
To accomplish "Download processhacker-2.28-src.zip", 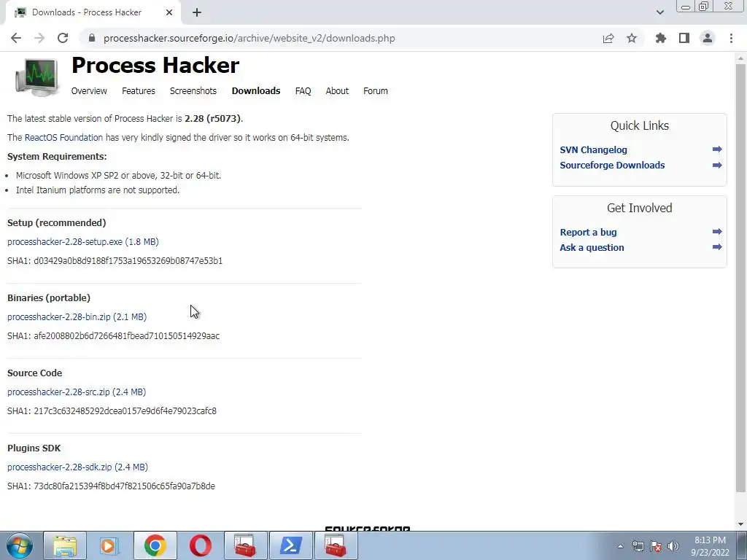I will tap(76, 392).
